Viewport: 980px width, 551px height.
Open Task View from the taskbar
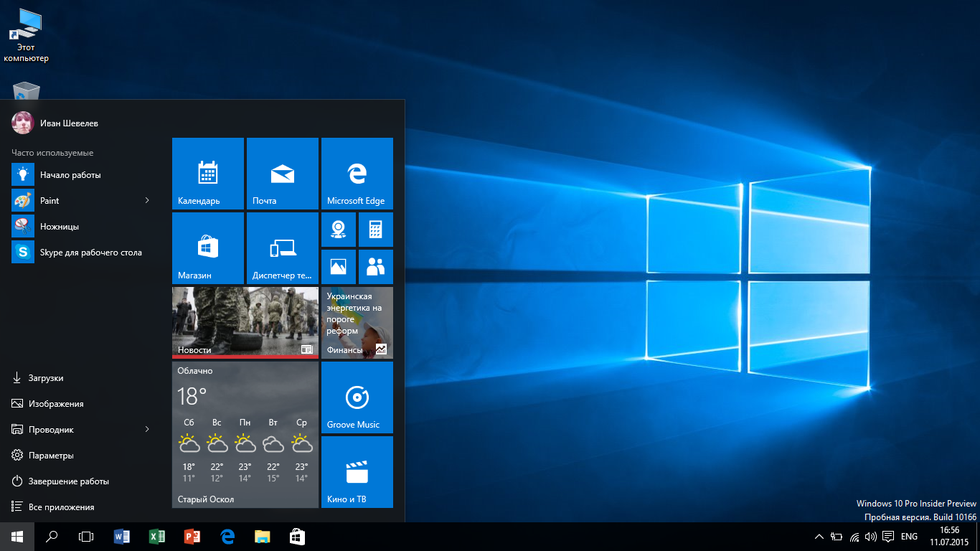click(x=86, y=537)
